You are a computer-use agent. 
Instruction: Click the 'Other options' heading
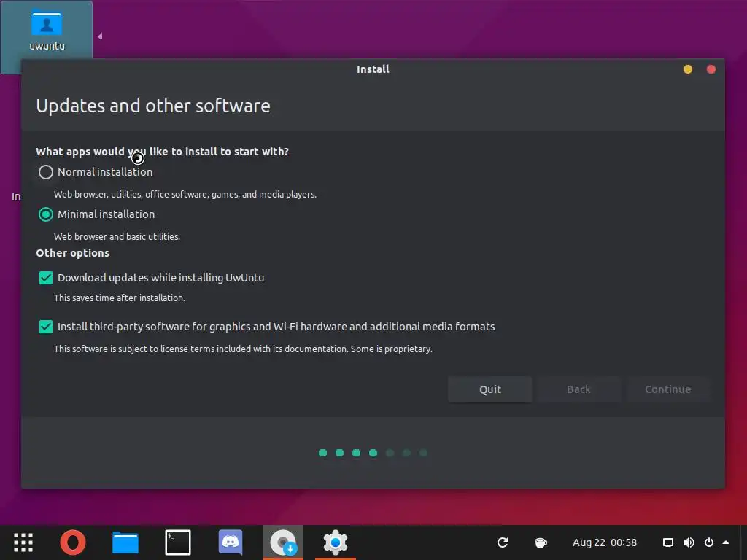click(72, 253)
